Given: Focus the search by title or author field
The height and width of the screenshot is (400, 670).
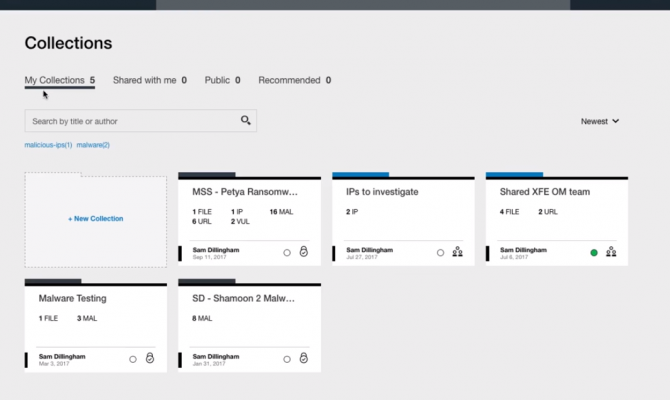Looking at the screenshot, I should click(x=130, y=121).
